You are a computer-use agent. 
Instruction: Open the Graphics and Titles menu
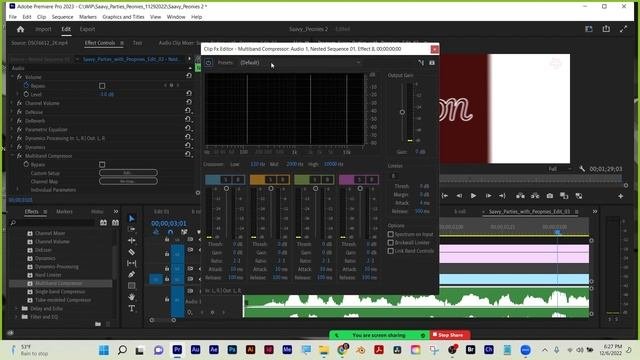pyautogui.click(x=123, y=17)
